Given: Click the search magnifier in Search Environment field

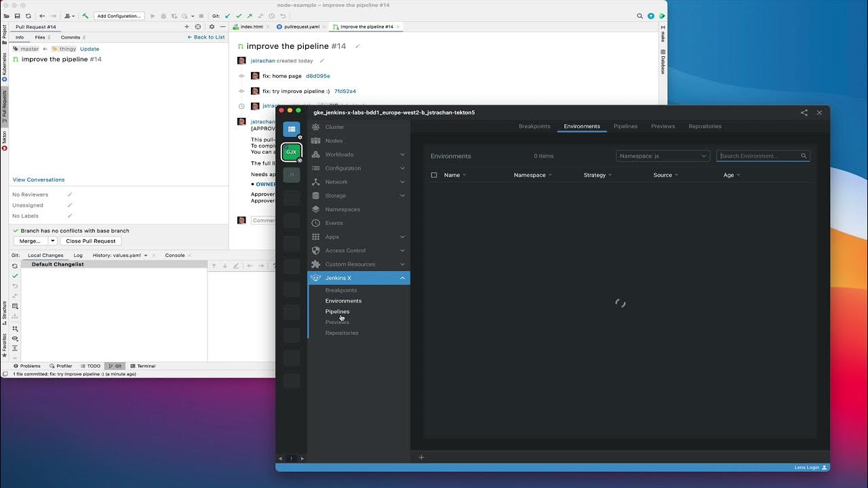Looking at the screenshot, I should 804,156.
